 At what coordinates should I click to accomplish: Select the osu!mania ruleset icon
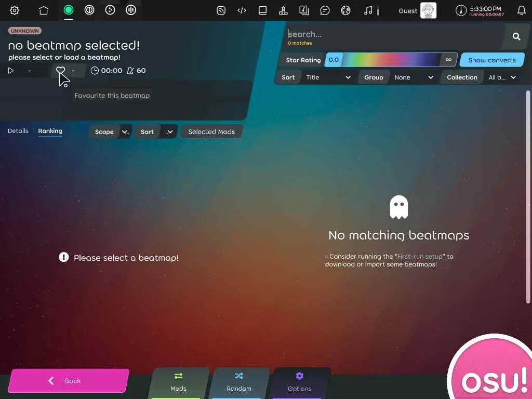click(x=130, y=10)
